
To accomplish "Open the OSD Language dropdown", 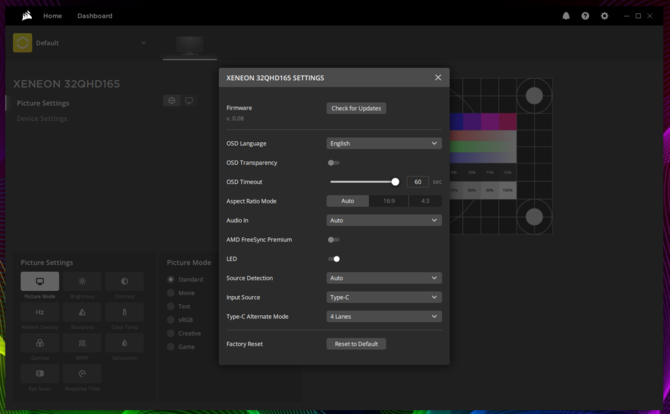I will click(384, 143).
